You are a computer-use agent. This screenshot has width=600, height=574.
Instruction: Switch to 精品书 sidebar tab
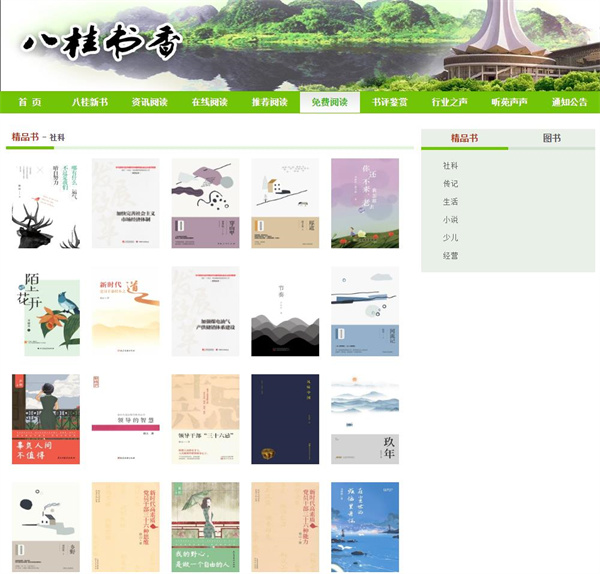click(x=465, y=139)
